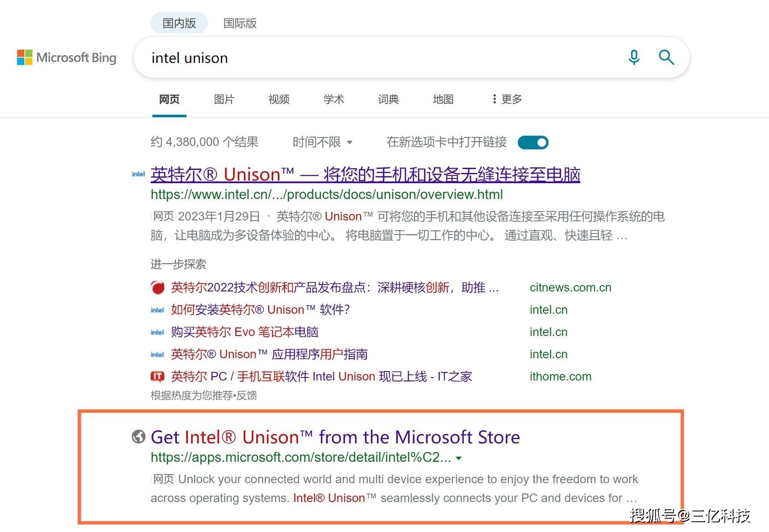Image resolution: width=769 pixels, height=532 pixels.
Task: Switch to the 国际版 version
Action: [240, 23]
